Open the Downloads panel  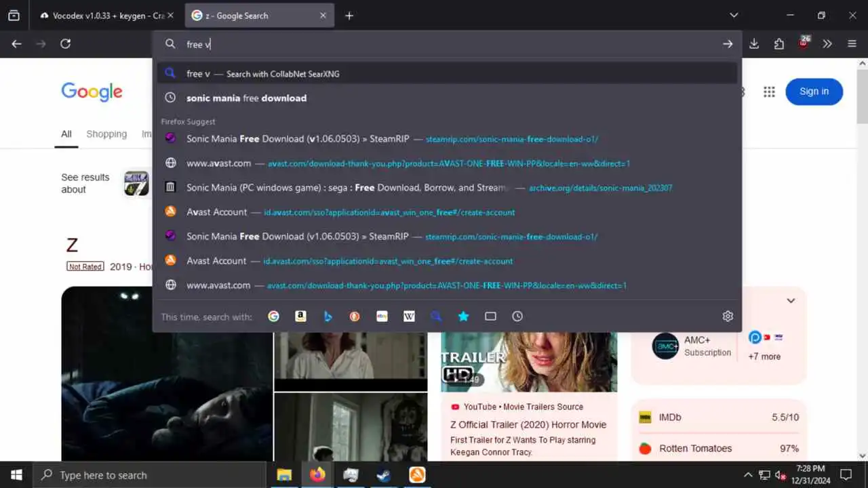point(754,44)
